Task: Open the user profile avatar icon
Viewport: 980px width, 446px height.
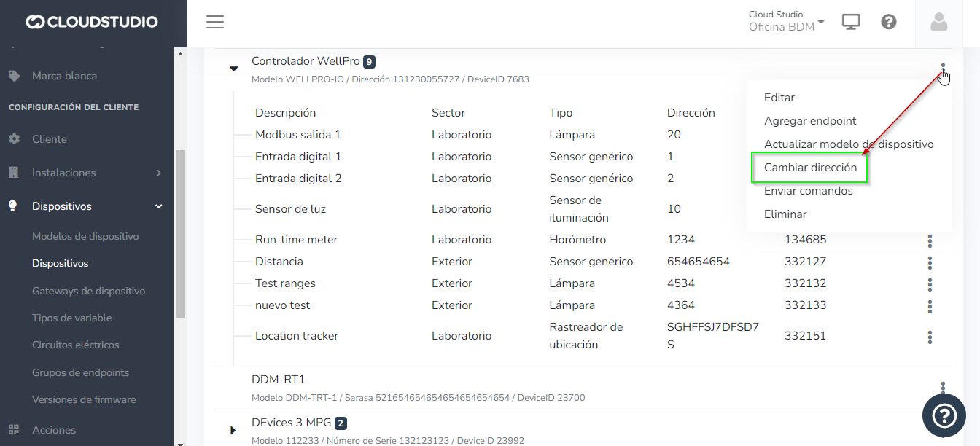Action: [x=939, y=23]
